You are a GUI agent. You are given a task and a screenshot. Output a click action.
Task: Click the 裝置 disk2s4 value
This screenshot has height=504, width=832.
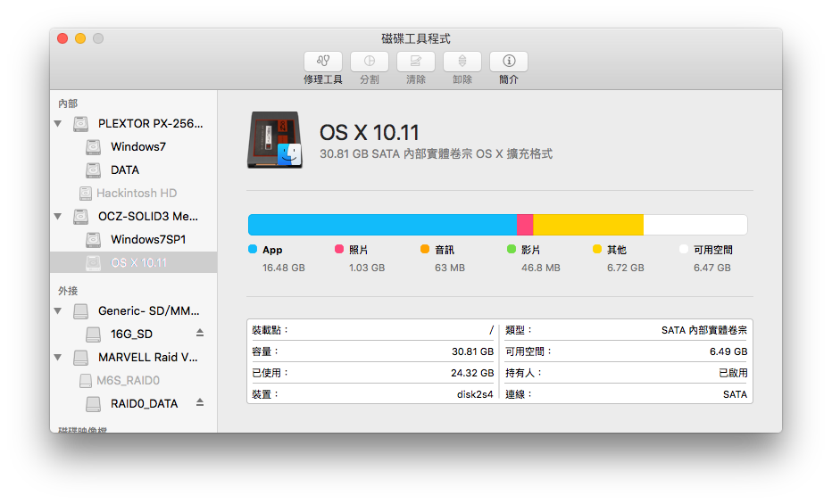pos(475,395)
